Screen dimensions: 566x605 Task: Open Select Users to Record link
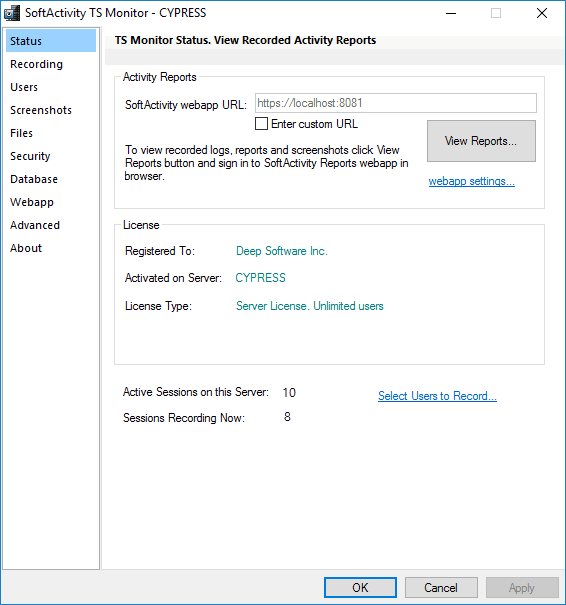click(437, 396)
